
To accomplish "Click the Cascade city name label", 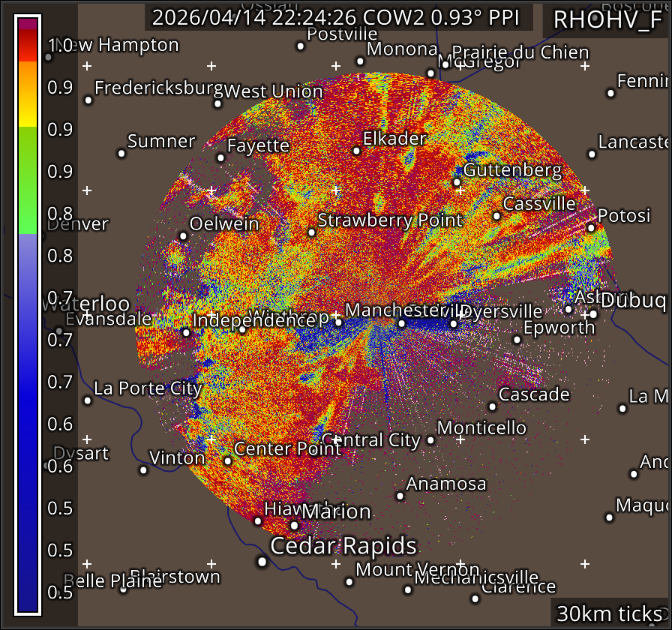I will coord(534,394).
